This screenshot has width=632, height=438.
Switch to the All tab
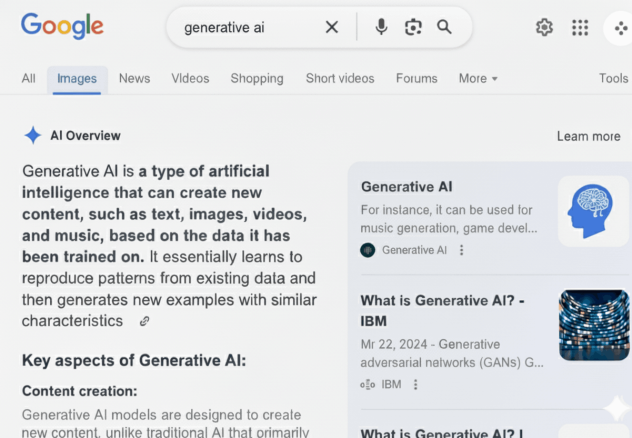tap(29, 78)
